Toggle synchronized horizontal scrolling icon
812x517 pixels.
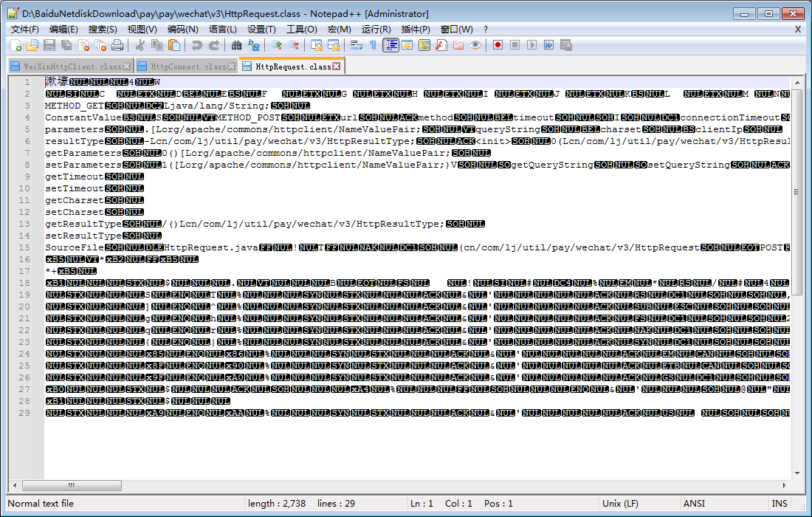click(334, 46)
